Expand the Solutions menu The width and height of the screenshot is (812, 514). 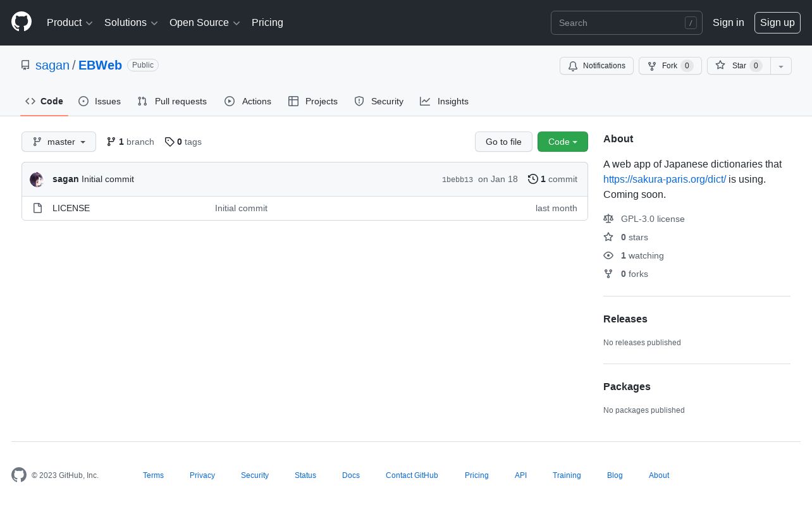pyautogui.click(x=131, y=23)
